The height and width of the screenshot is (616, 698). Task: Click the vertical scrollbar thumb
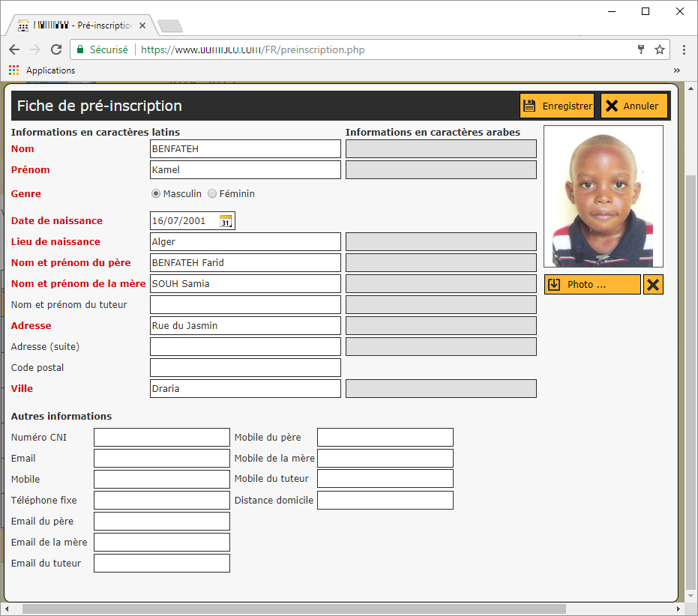(x=691, y=381)
